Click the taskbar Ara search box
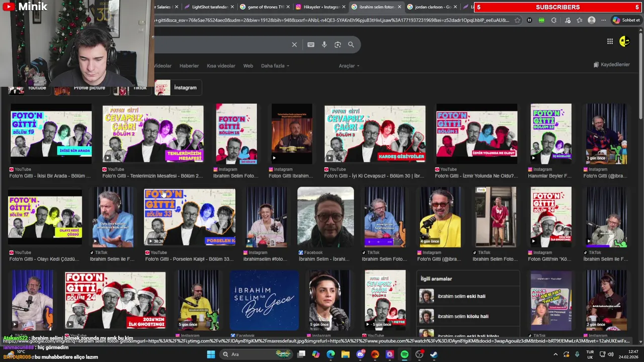Screen dimensions: 644x362 point(256,354)
